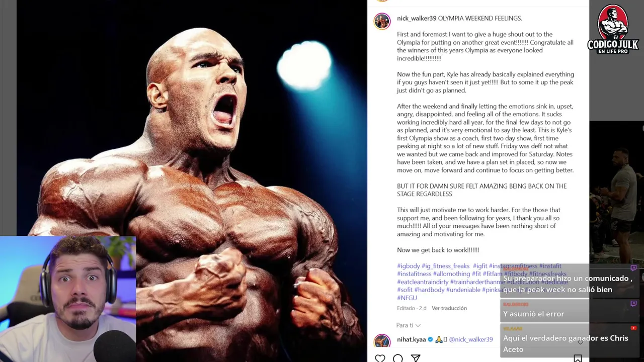Click nick_walker39 profile avatar
Viewport: 644px width, 362px height.
pyautogui.click(x=382, y=21)
